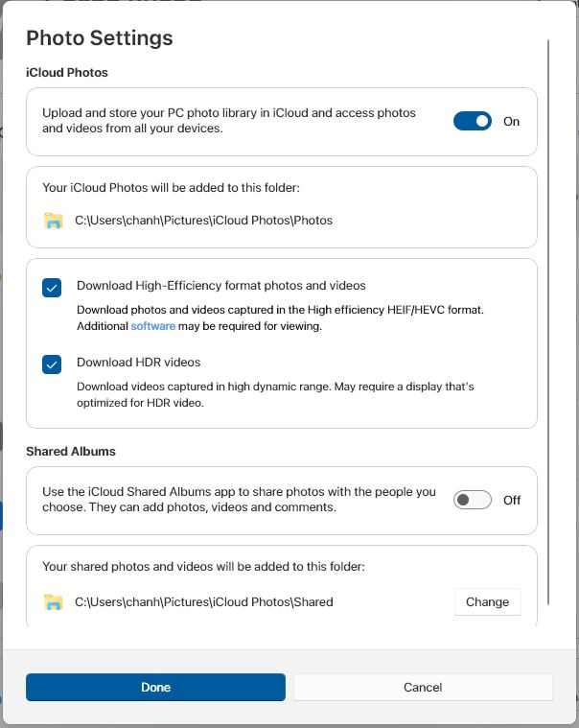The image size is (579, 728).
Task: Click the Change button for the shared folder
Action: (488, 601)
